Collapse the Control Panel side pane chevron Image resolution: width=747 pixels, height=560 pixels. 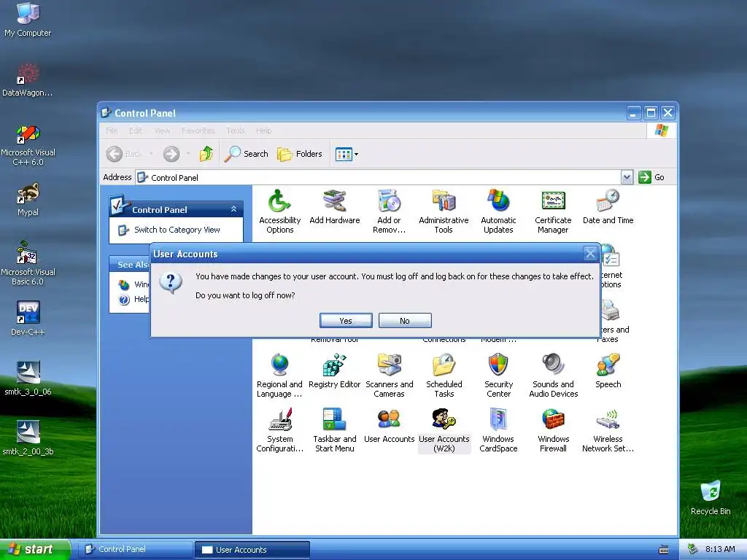pyautogui.click(x=233, y=209)
